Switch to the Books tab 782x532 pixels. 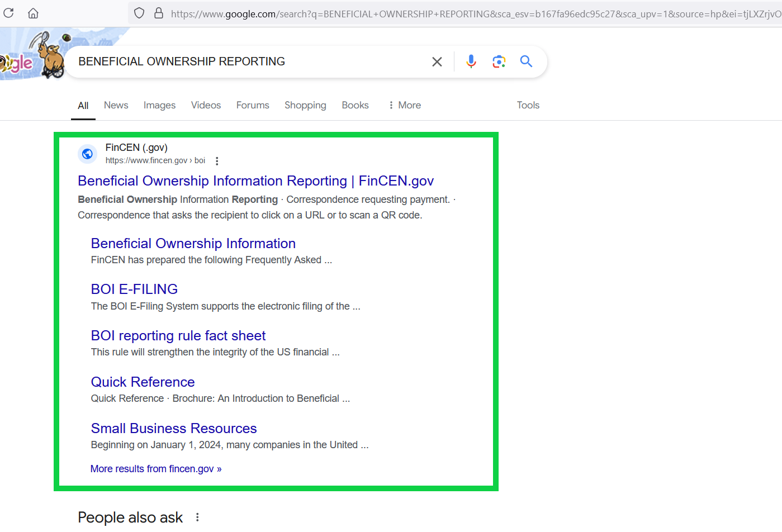pos(355,105)
